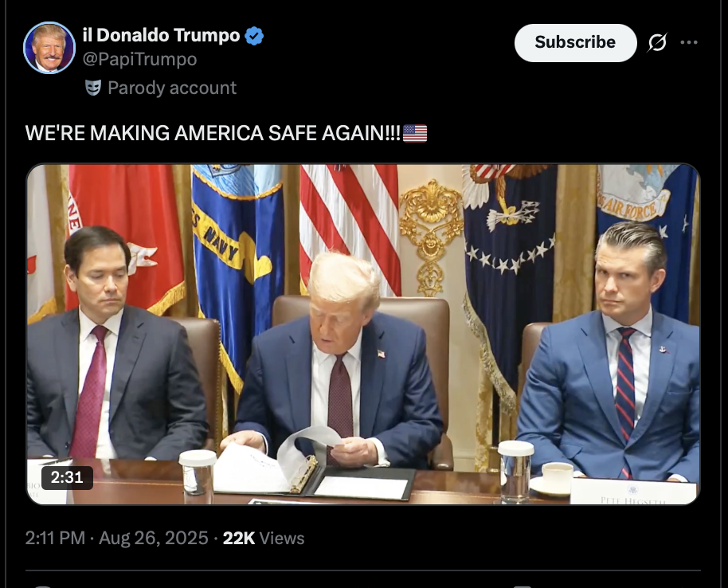The width and height of the screenshot is (728, 588).
Task: Click the 22K Views count
Action: [x=264, y=539]
